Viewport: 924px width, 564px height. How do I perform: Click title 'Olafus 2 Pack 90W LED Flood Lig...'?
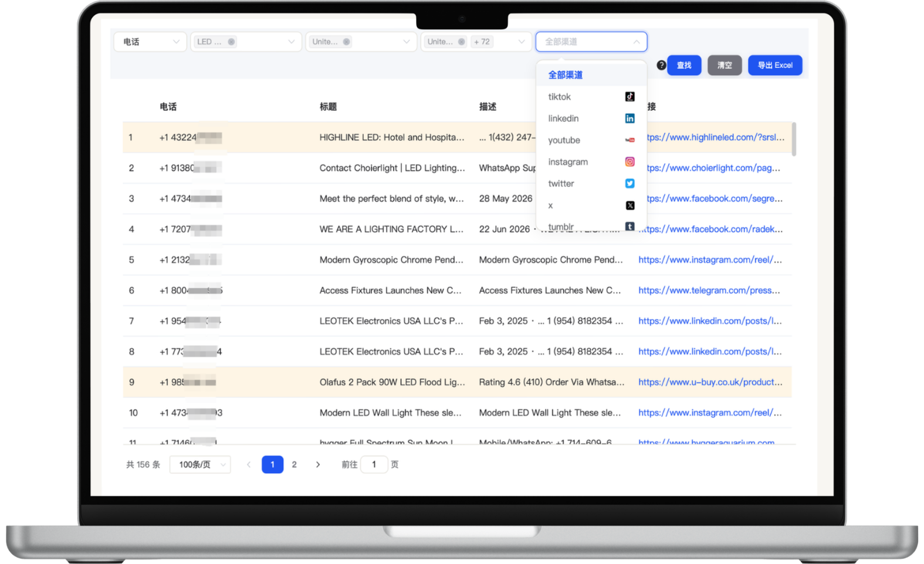(392, 382)
